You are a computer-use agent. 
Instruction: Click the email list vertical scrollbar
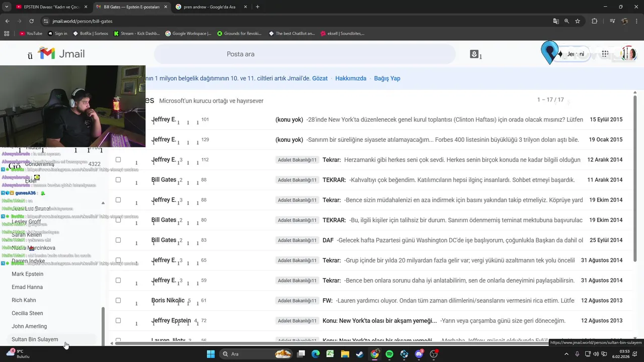point(634,178)
